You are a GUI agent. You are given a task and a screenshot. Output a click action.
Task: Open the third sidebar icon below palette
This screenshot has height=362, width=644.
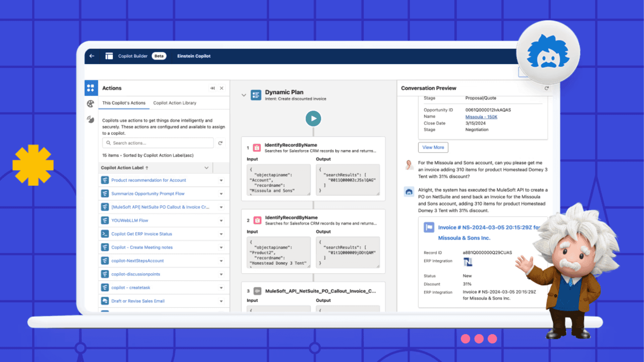pyautogui.click(x=91, y=119)
